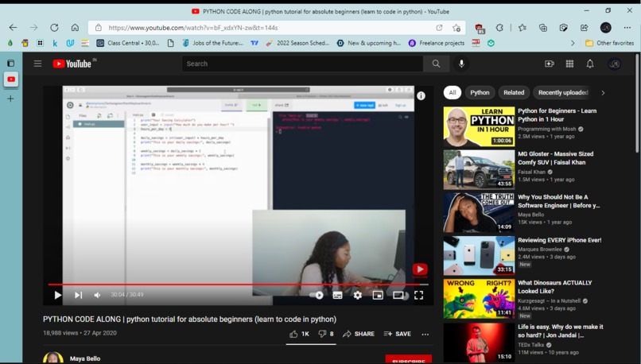Toggle subtitles/closed captions
This screenshot has height=364, width=641.
pyautogui.click(x=337, y=295)
